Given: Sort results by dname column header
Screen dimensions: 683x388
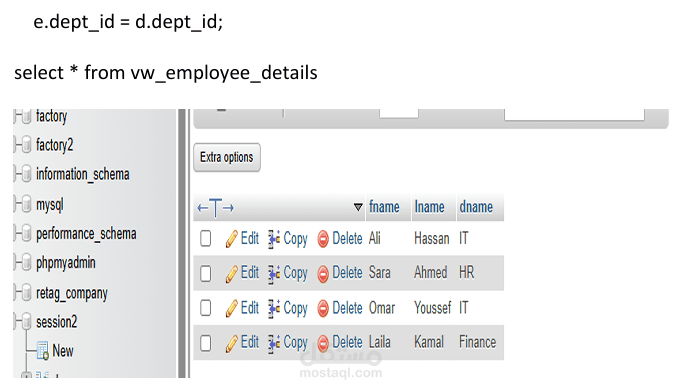Looking at the screenshot, I should tap(476, 207).
